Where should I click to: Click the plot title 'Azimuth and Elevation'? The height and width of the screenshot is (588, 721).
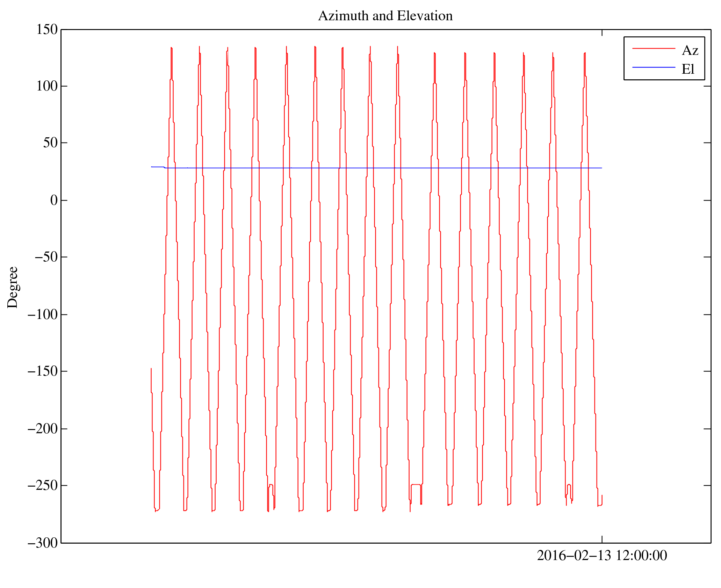pos(385,16)
